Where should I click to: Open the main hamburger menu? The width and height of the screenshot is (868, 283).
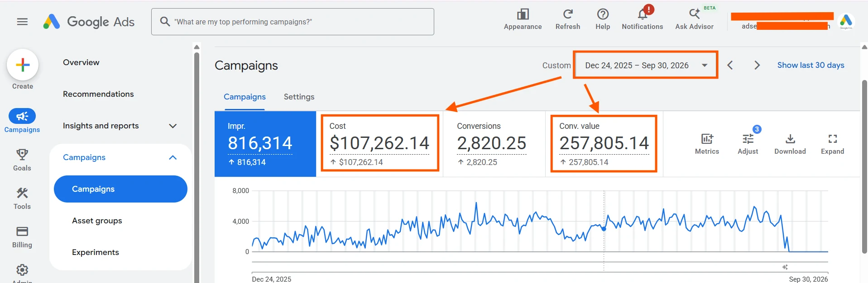pyautogui.click(x=22, y=22)
